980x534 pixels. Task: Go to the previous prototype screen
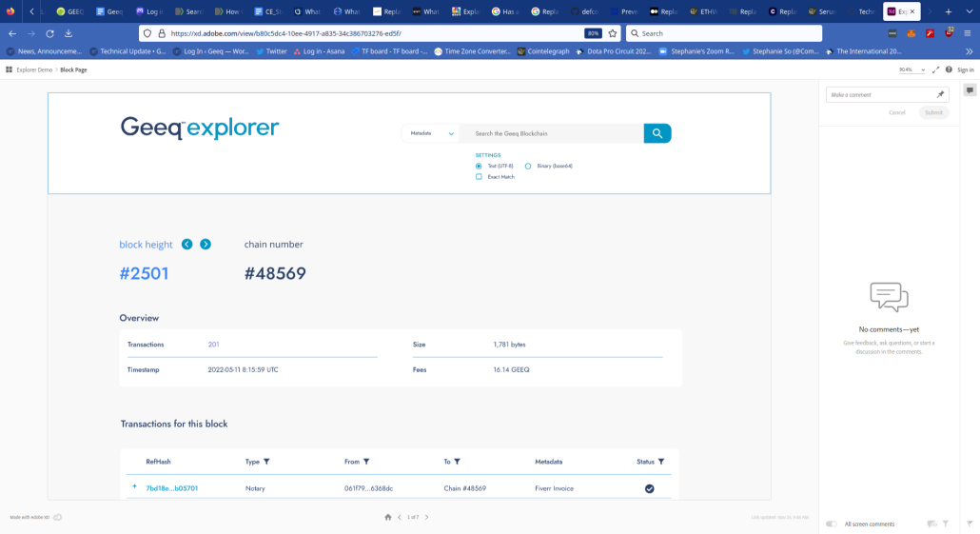pos(400,517)
